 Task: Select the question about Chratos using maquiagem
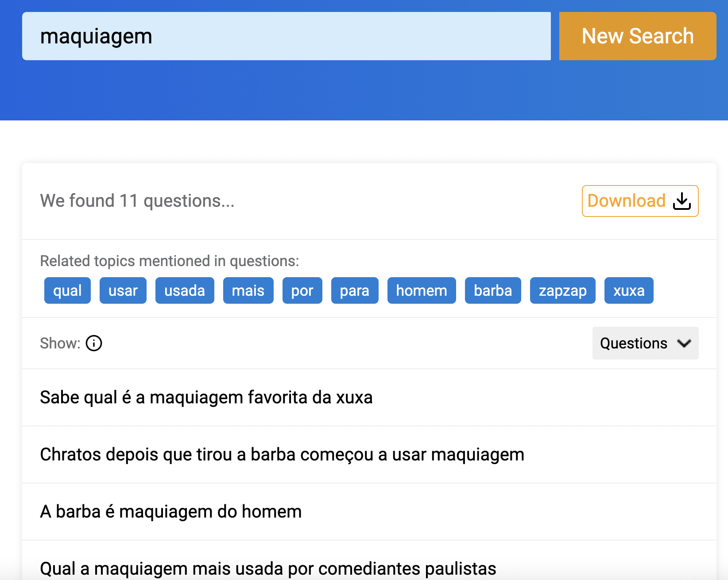282,454
